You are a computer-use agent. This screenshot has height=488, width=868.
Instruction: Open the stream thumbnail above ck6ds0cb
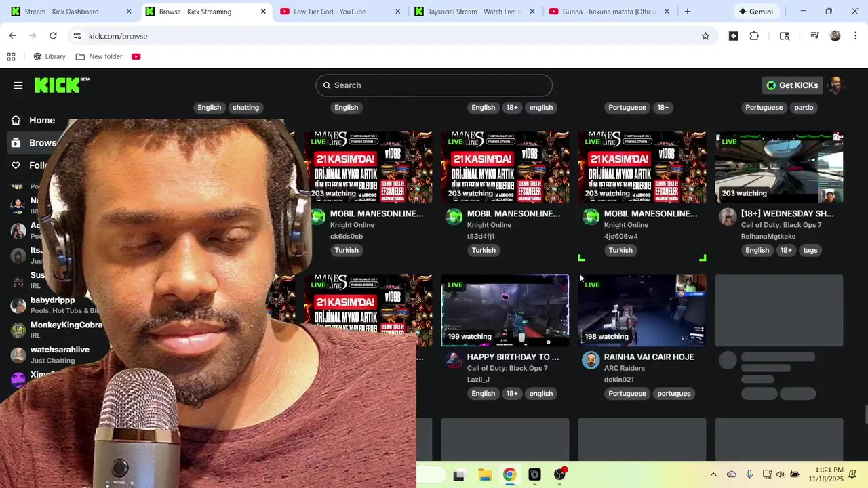pos(368,167)
